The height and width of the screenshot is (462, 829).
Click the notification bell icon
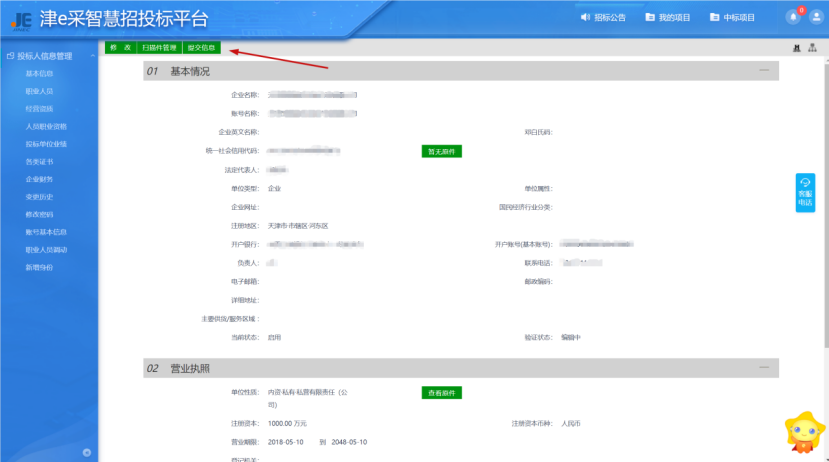point(793,17)
